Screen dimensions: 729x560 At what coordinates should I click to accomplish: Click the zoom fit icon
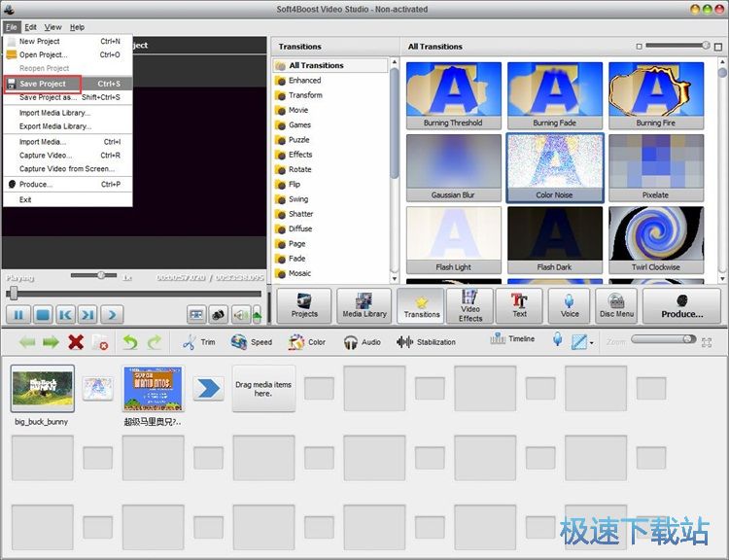pos(707,343)
